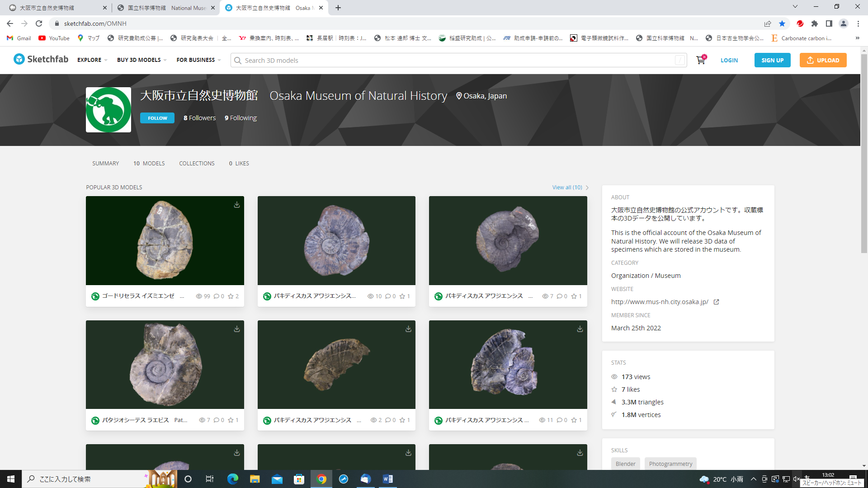
Task: Click the museum mammoth avatar
Action: click(x=108, y=110)
